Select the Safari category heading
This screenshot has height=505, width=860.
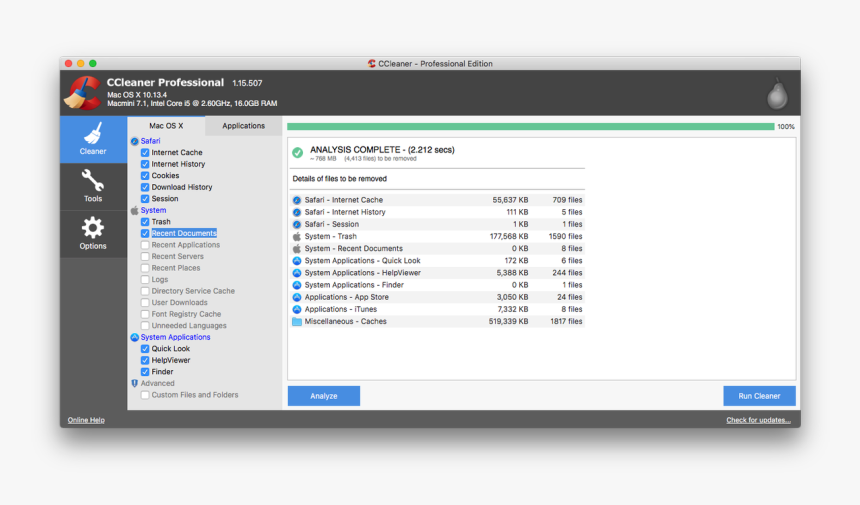tap(150, 141)
